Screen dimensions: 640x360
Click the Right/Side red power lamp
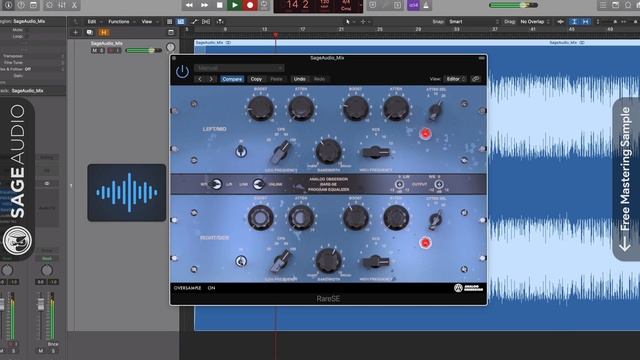[x=425, y=243]
